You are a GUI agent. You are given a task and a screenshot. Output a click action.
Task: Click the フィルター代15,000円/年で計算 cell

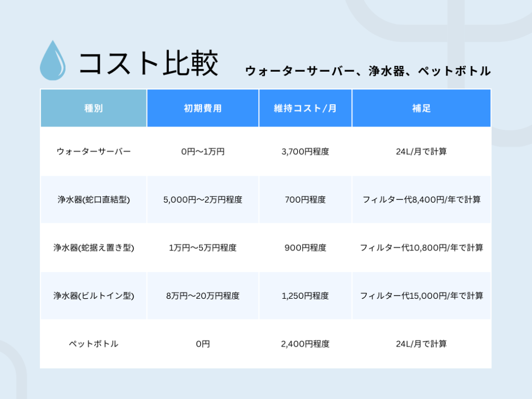click(421, 296)
